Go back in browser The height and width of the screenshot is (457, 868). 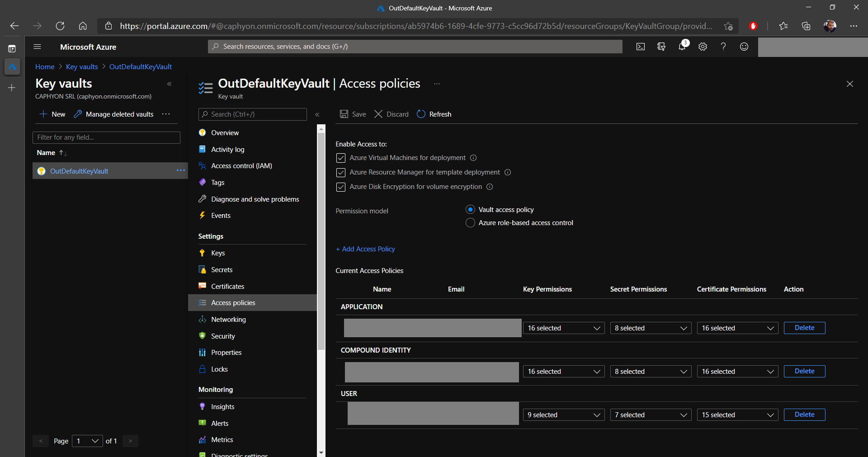14,26
